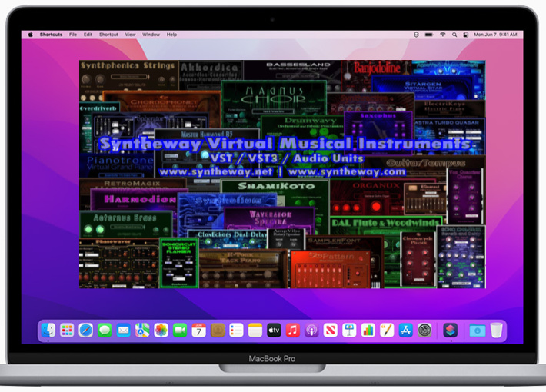The height and width of the screenshot is (392, 546).
Task: Open the Edit menu
Action: [x=88, y=35]
